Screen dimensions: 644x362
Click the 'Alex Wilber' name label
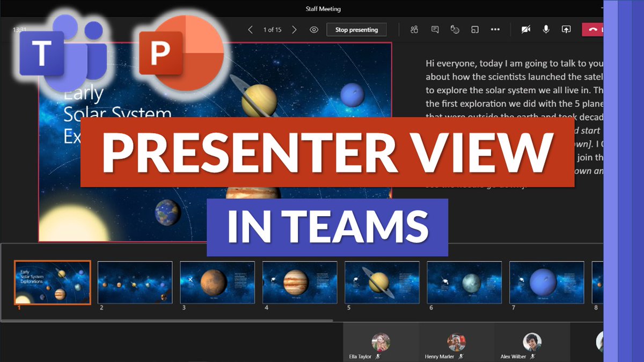[514, 357]
